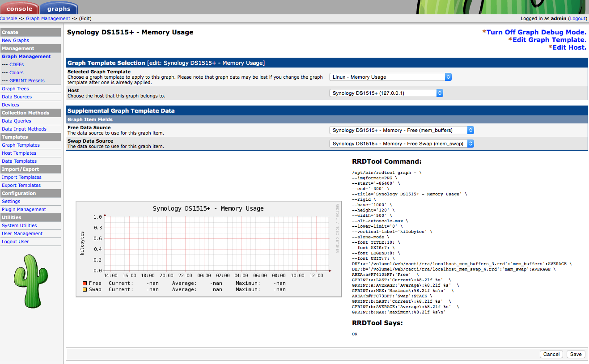The width and height of the screenshot is (589, 364).
Task: Turn Off Graph Debug Mode link
Action: pos(536,32)
